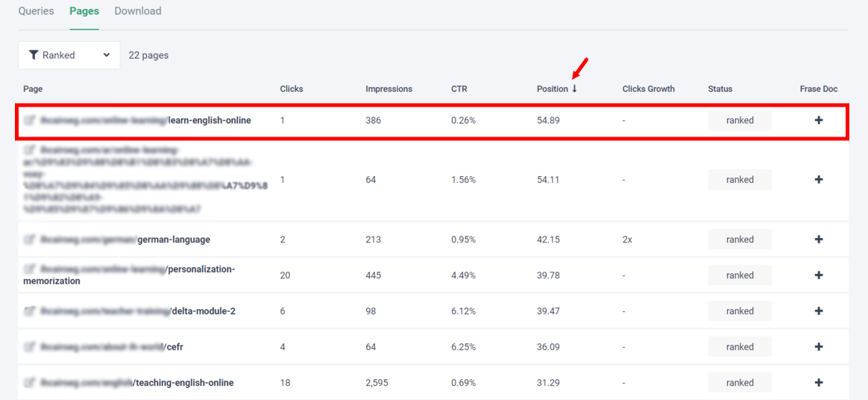Open the german-language page link
Image resolution: width=868 pixels, height=400 pixels.
point(125,240)
